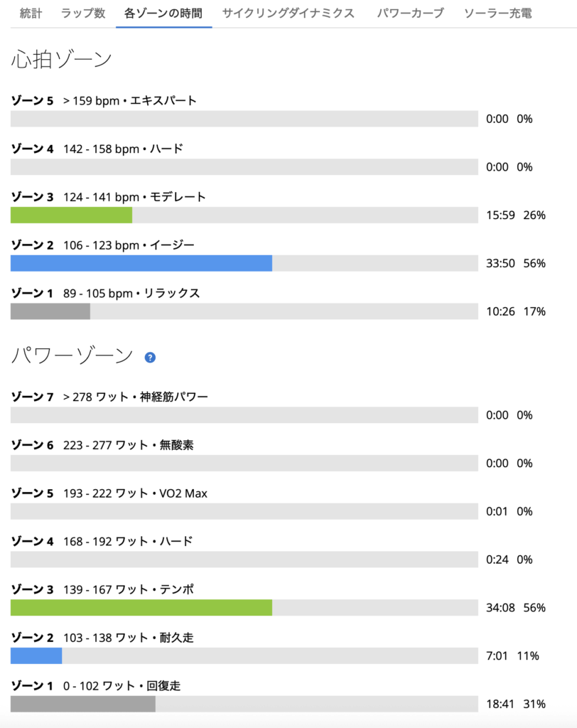The width and height of the screenshot is (577, 728).
Task: Click the gray heart rate zone 1 bar
Action: pos(50,311)
